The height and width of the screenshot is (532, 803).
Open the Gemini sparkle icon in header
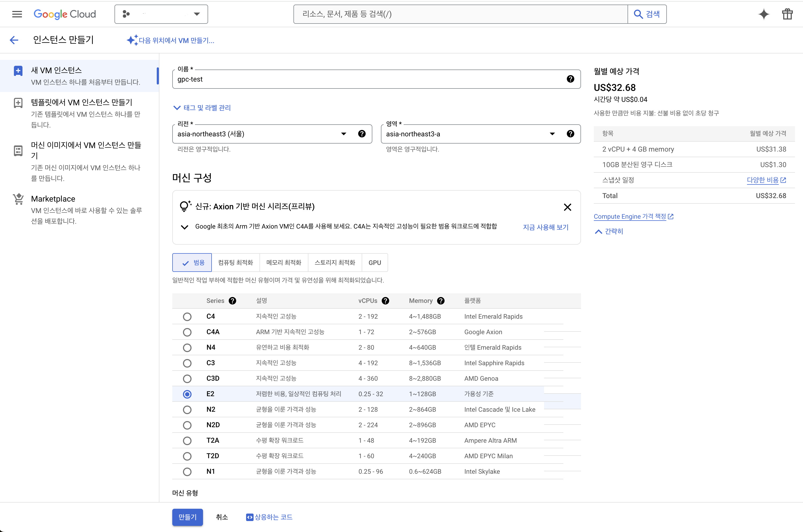coord(764,14)
